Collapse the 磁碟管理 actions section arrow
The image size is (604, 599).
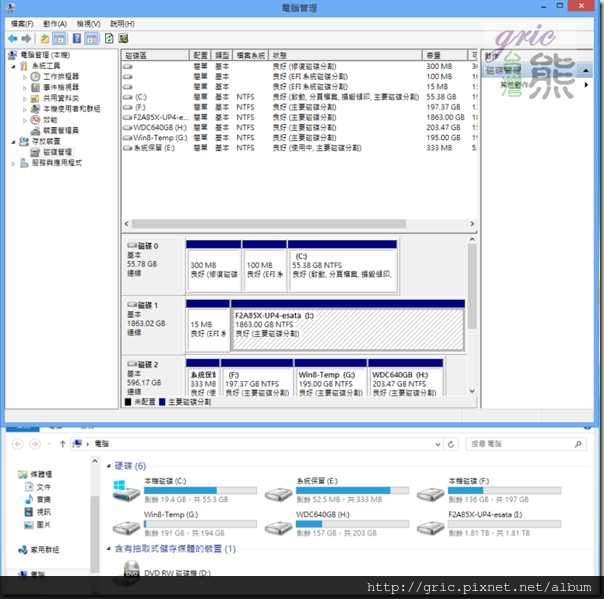tap(586, 70)
